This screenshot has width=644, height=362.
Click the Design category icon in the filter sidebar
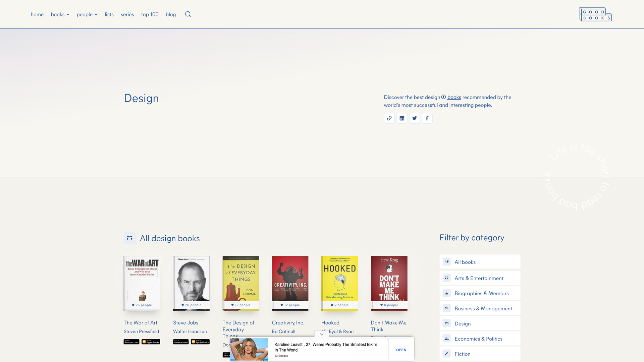coord(446,323)
